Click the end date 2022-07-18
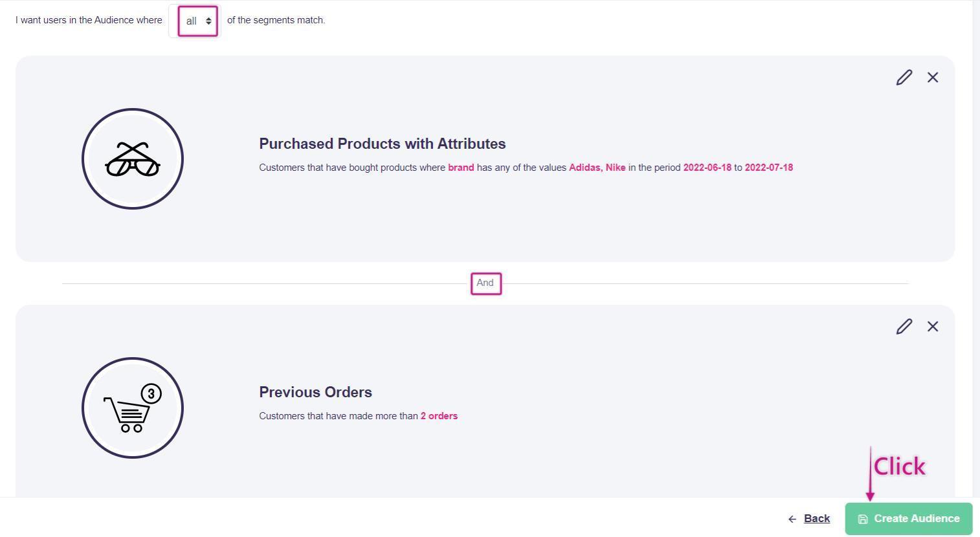The width and height of the screenshot is (980, 537). (768, 168)
